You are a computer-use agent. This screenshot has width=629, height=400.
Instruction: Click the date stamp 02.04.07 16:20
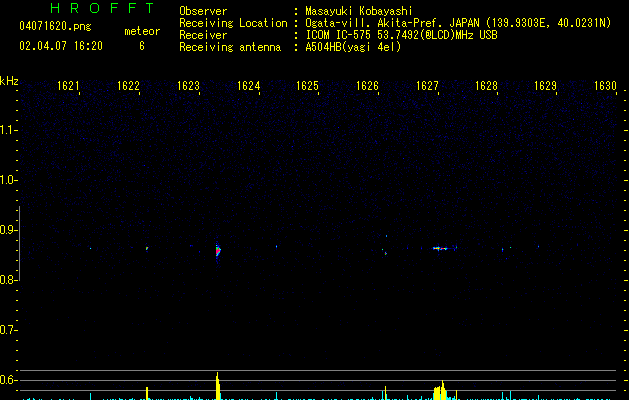coord(61,46)
